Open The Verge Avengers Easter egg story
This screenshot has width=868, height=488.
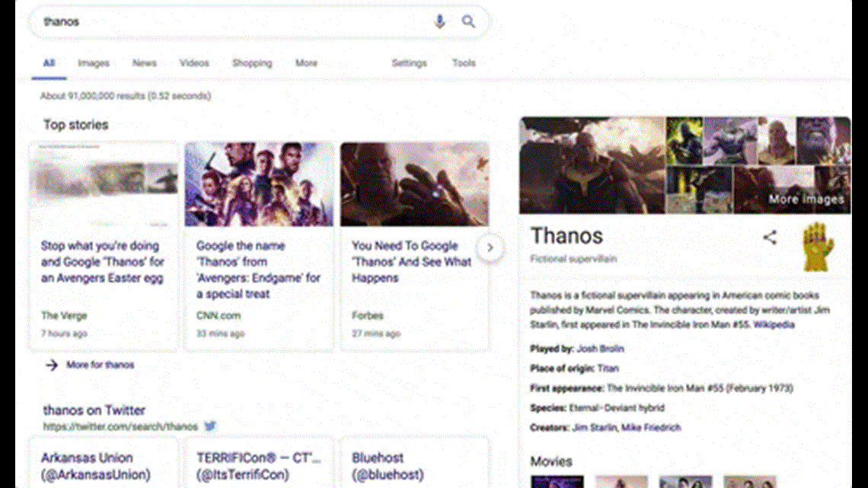(103, 262)
